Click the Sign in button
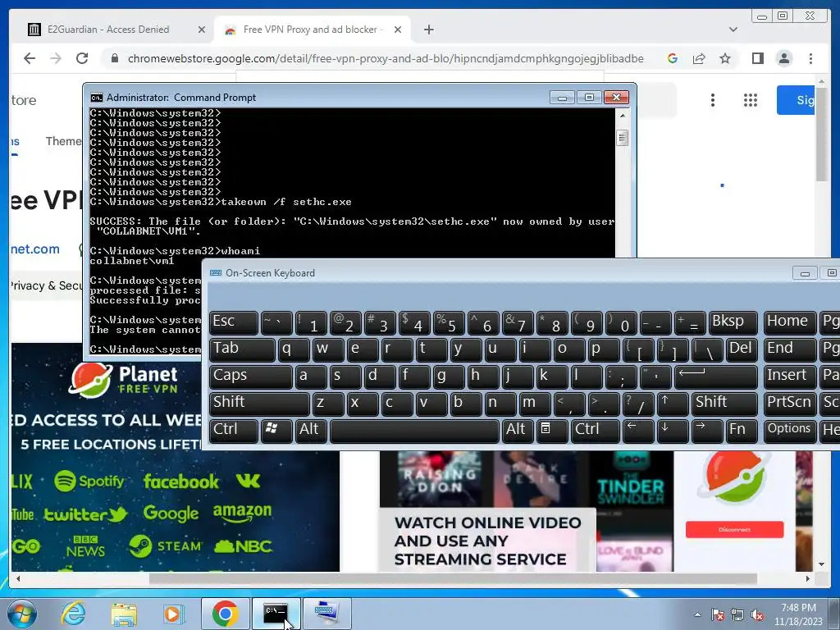 796,100
